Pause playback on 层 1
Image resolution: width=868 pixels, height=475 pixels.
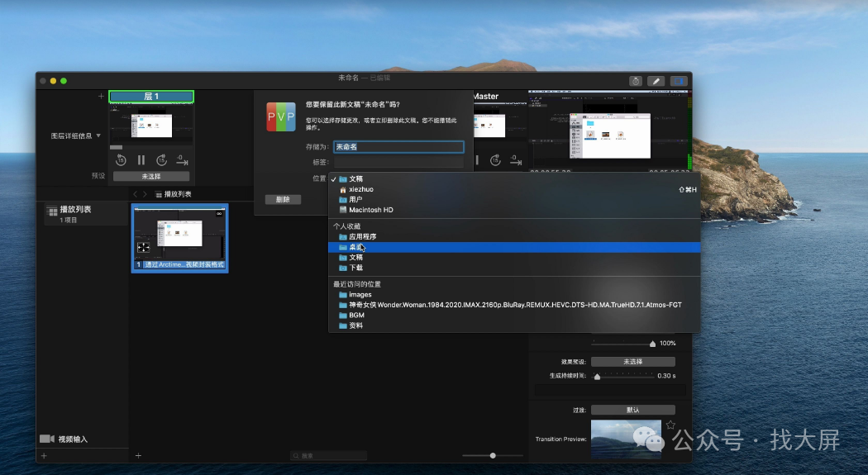(141, 160)
